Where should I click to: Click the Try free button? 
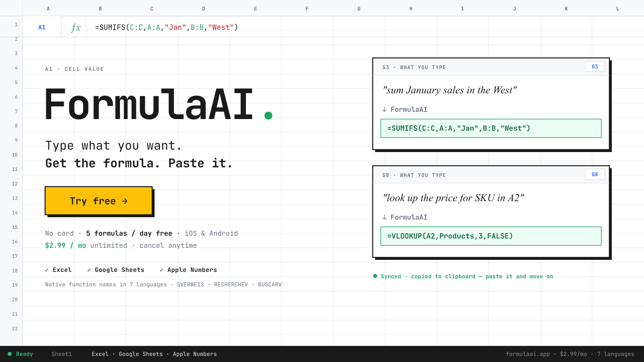click(x=99, y=201)
